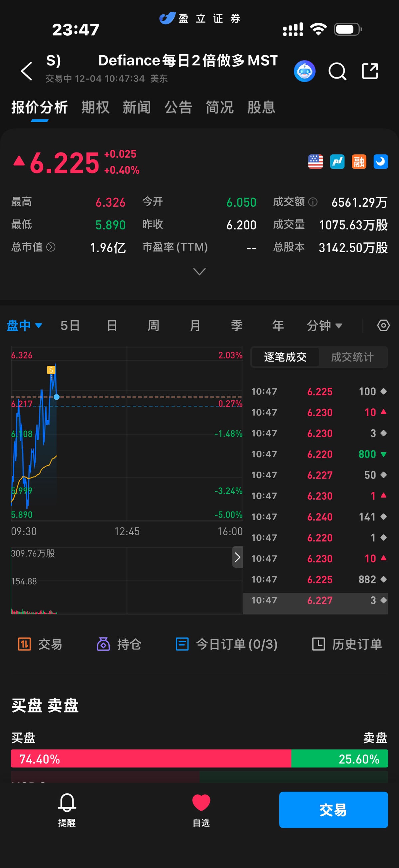This screenshot has width=399, height=868.
Task: Select the 5日 chart period tab
Action: pyautogui.click(x=70, y=325)
